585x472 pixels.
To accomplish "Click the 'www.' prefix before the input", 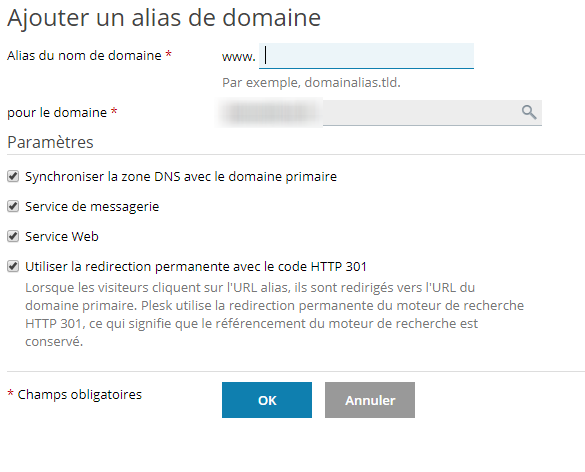I will pos(239,57).
